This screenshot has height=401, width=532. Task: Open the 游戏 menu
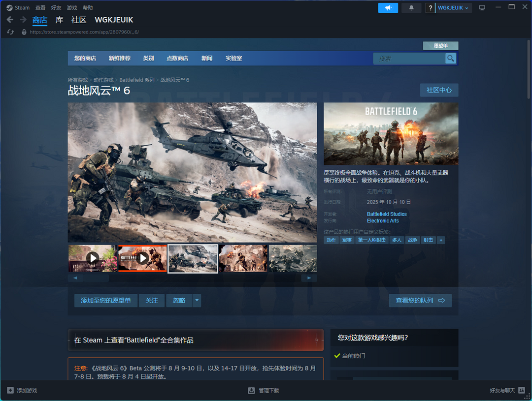click(71, 7)
